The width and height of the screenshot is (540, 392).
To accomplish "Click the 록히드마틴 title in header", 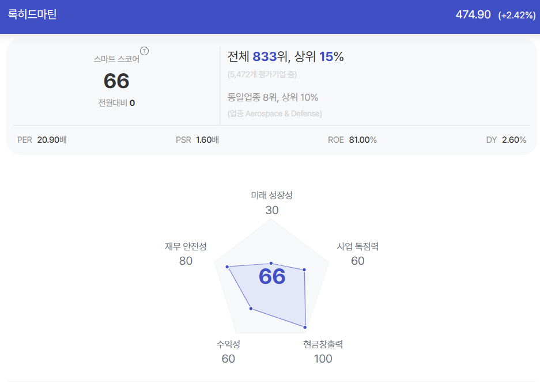I will [x=32, y=14].
